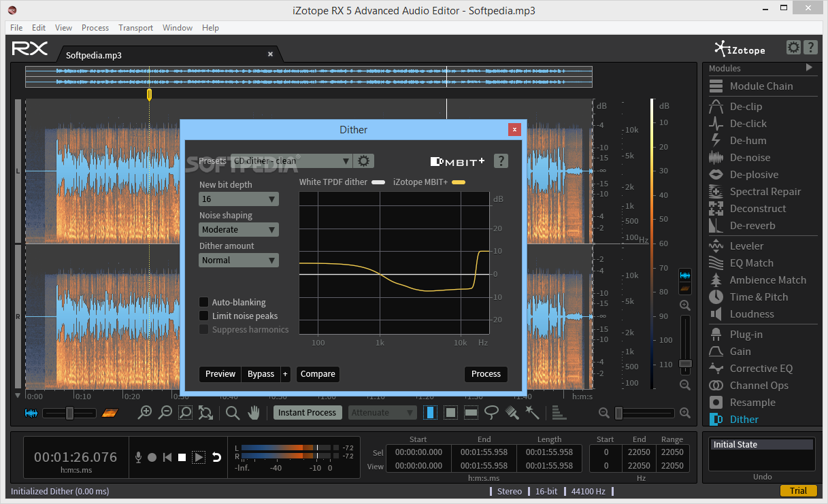Open Noise shaping dropdown
The image size is (828, 504).
tap(239, 230)
